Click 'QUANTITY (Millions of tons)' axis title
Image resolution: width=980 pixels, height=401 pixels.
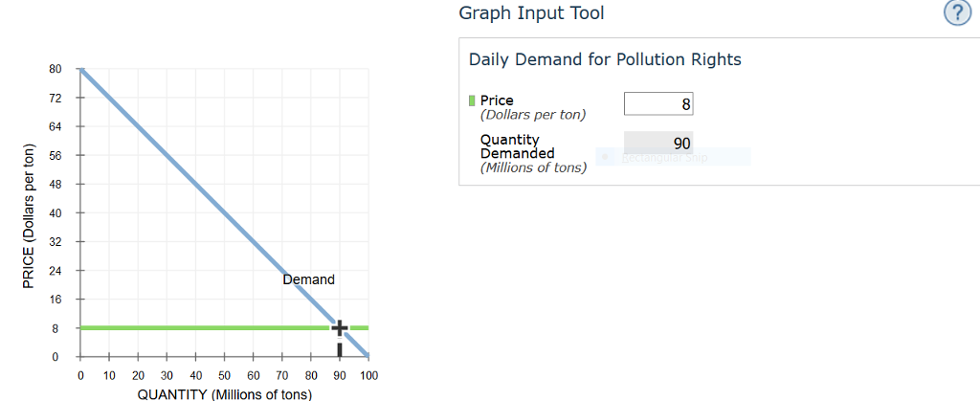[224, 394]
